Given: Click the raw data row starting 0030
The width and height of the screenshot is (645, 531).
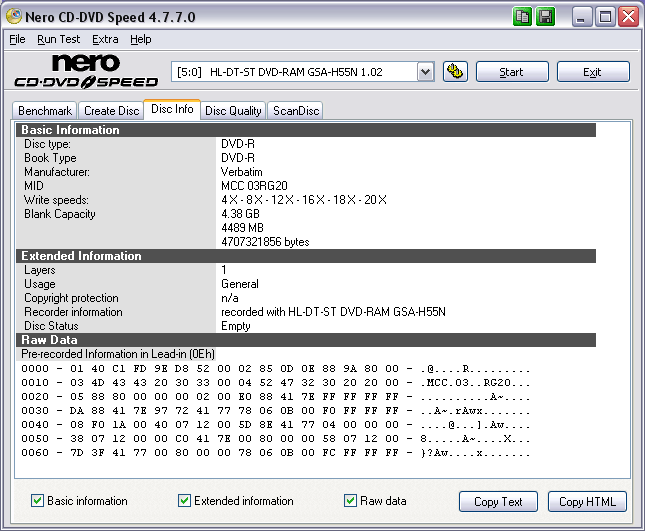Looking at the screenshot, I should [275, 410].
